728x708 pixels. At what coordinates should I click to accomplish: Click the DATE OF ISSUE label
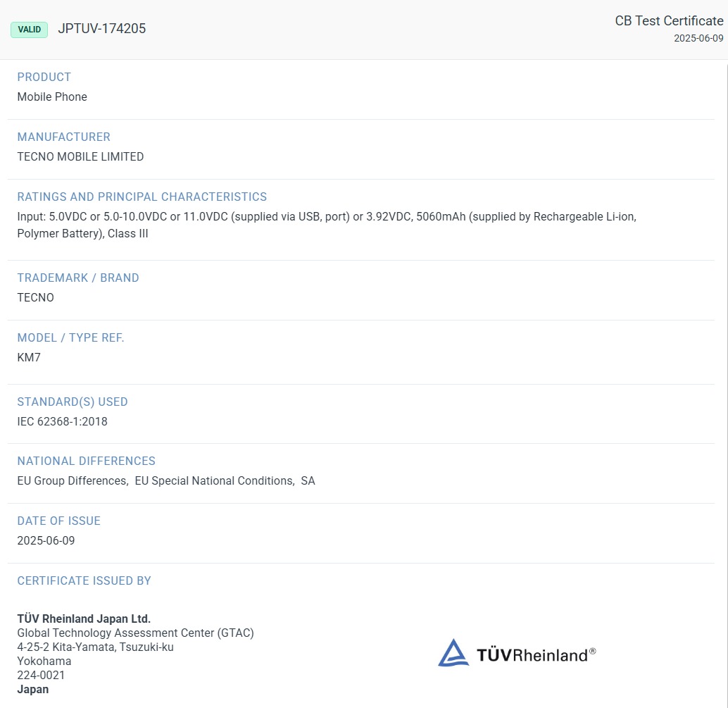click(x=59, y=521)
